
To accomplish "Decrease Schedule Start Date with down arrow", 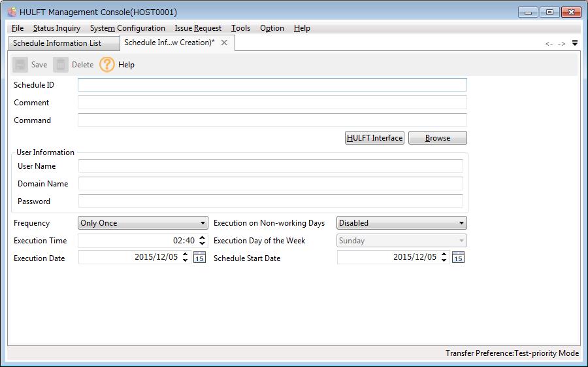I will tap(444, 260).
